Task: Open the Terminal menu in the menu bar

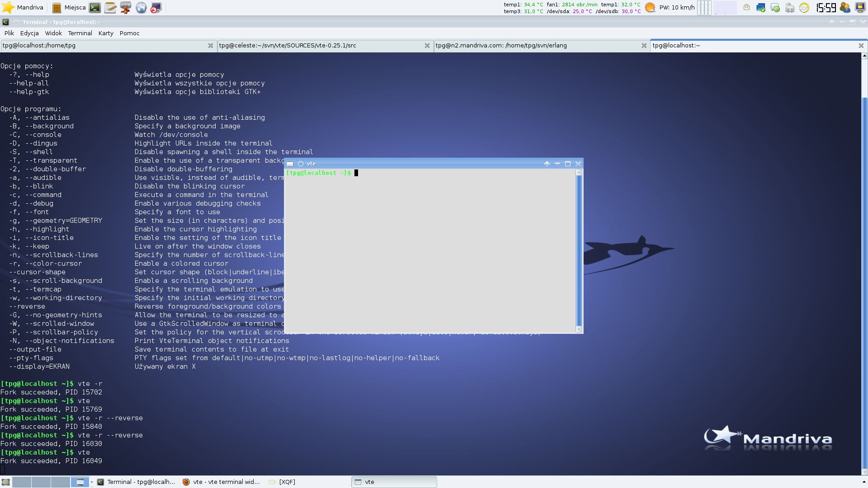Action: (80, 33)
